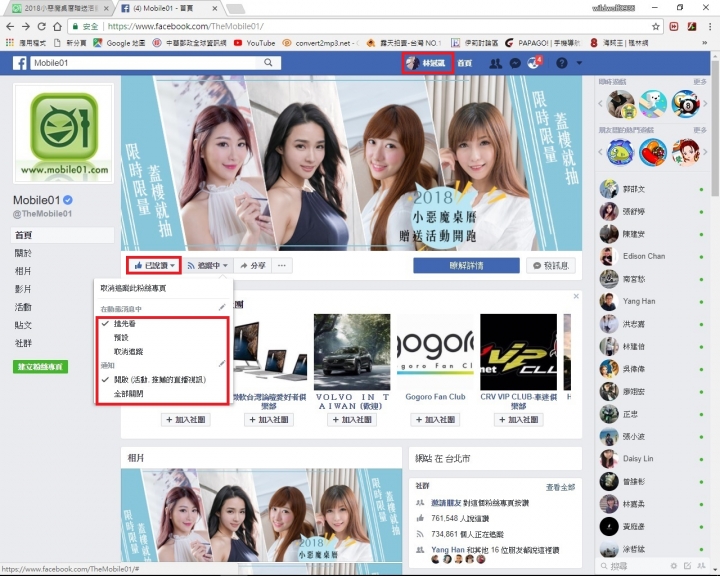Image resolution: width=720 pixels, height=576 pixels.
Task: Open Chrome three-dot menu
Action: 710,27
